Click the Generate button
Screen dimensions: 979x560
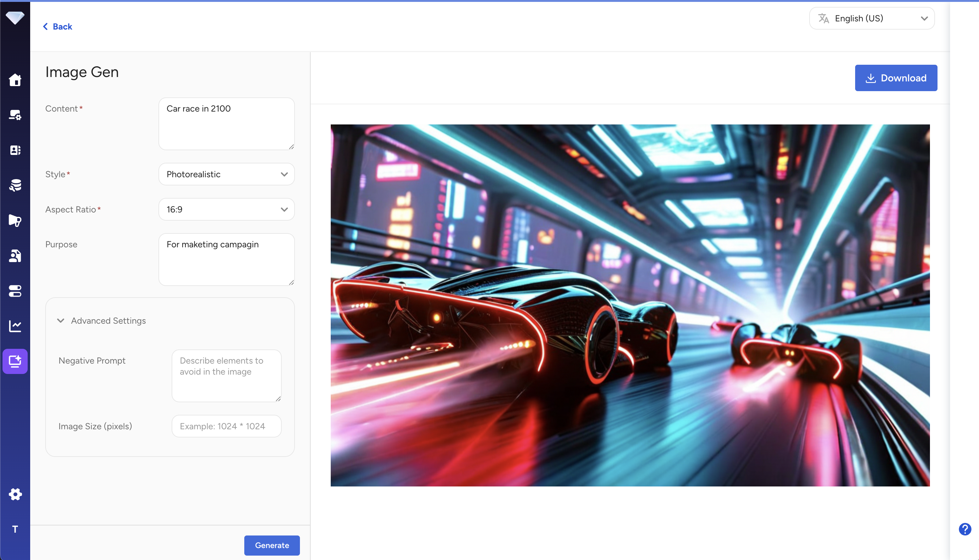(x=272, y=545)
